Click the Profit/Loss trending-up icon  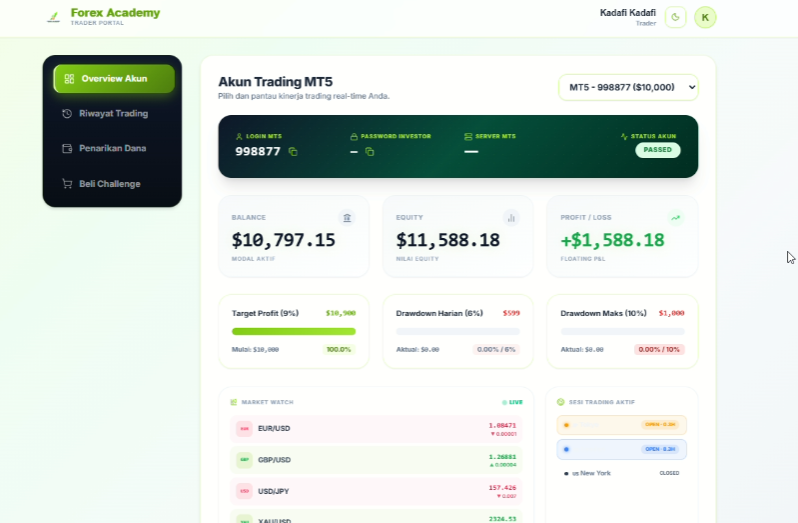point(675,218)
